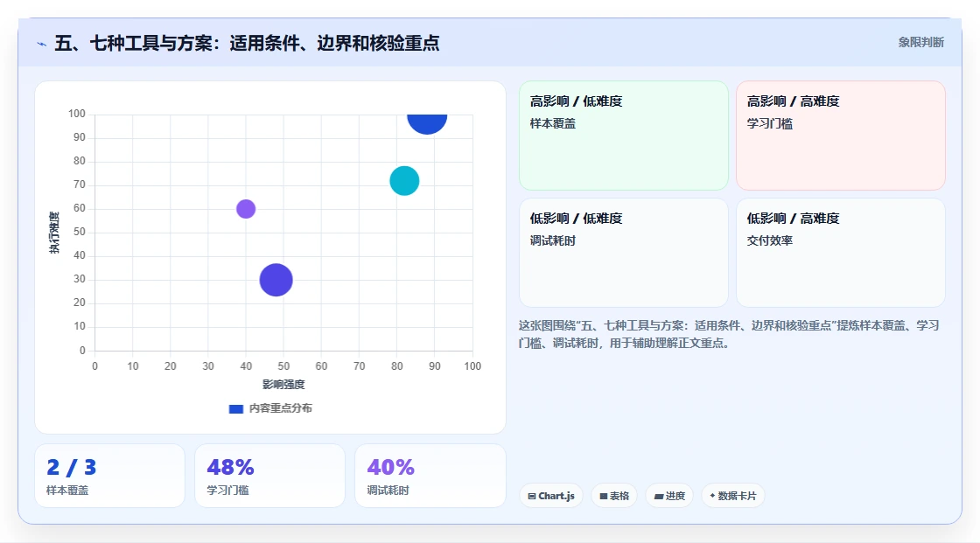Click the 表格 tag chip
Viewport: 980px width, 543px height.
[x=614, y=496]
